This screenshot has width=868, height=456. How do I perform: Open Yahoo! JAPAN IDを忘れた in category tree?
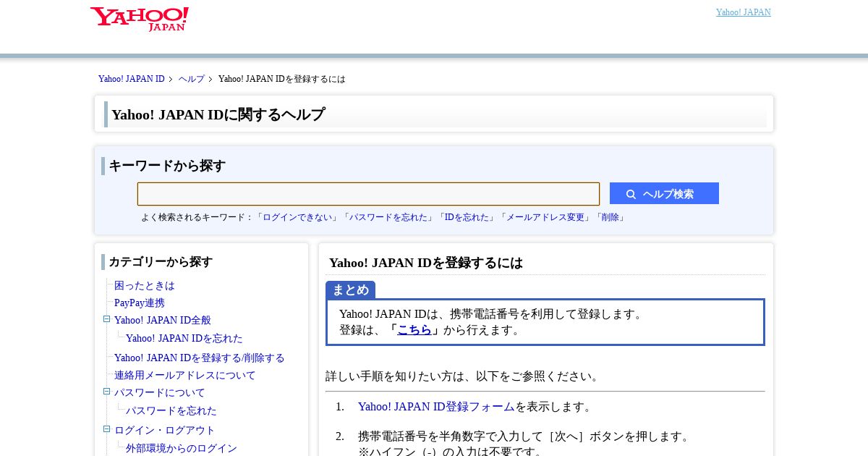(x=184, y=339)
